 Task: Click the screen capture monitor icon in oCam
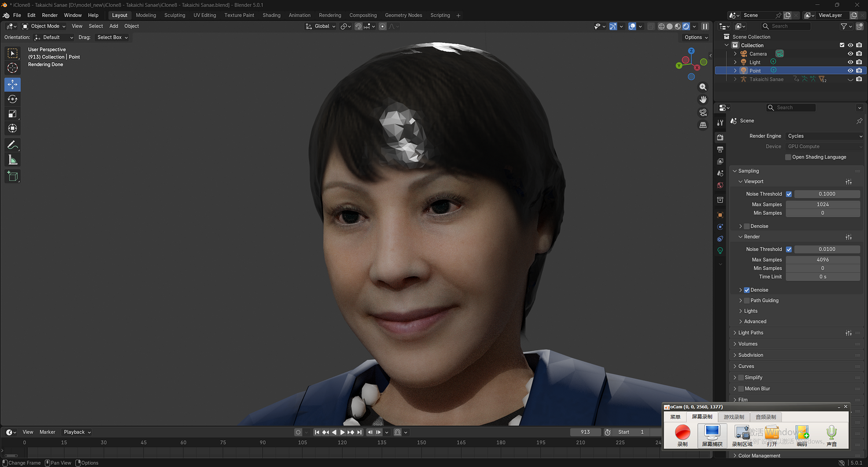click(712, 432)
